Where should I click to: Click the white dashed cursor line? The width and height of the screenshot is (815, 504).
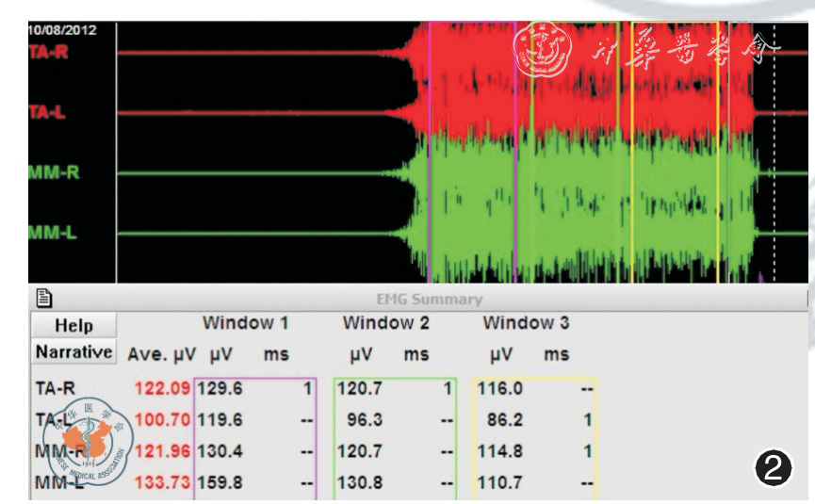pos(774,151)
